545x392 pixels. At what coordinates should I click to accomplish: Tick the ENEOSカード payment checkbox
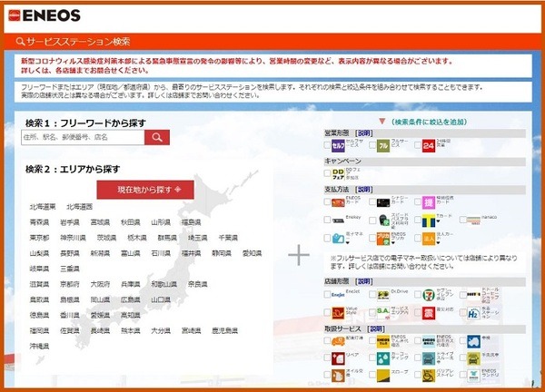tap(327, 201)
